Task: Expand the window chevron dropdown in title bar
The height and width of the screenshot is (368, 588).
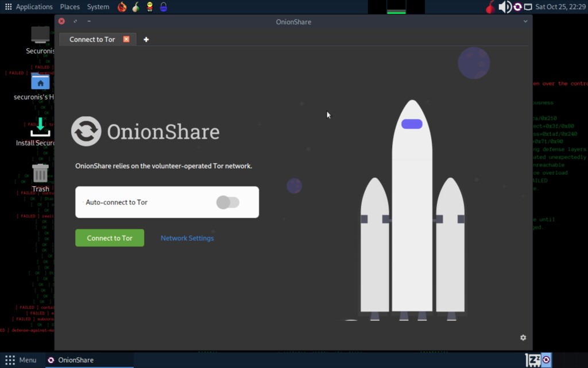Action: pyautogui.click(x=525, y=22)
